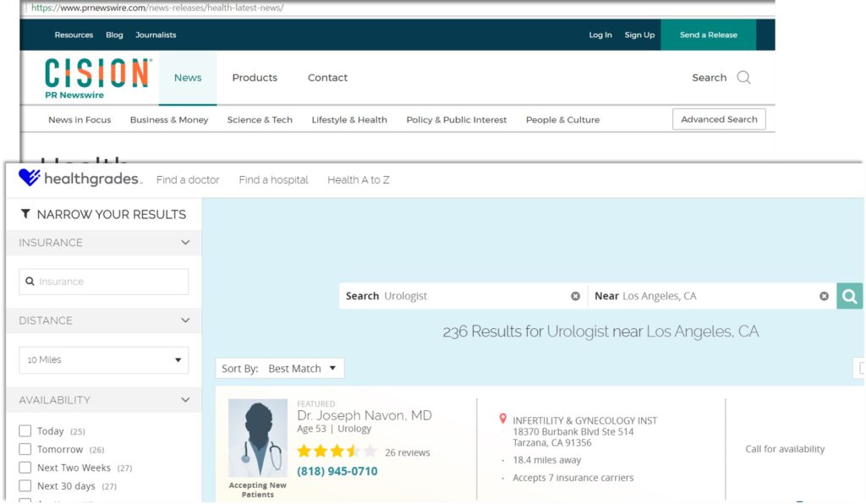Click '18.4 miles away' text
The height and width of the screenshot is (504, 866).
[x=547, y=460]
